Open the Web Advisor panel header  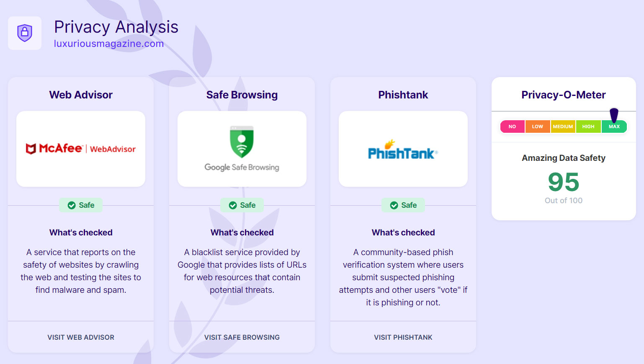pos(80,95)
